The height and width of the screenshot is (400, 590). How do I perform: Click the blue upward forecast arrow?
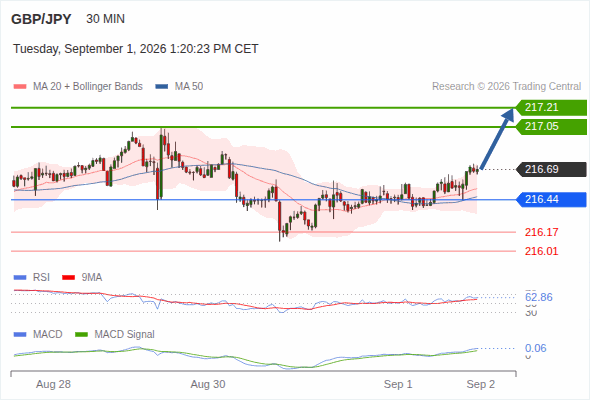tap(497, 138)
